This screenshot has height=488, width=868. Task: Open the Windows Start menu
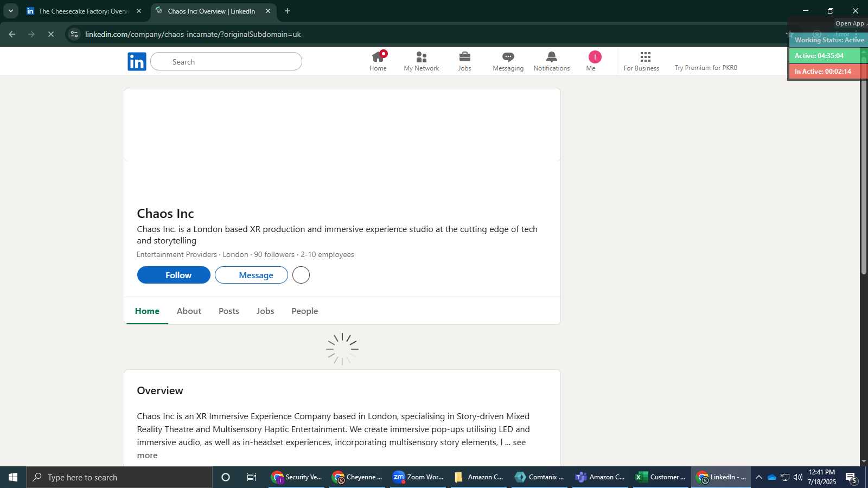(x=13, y=477)
